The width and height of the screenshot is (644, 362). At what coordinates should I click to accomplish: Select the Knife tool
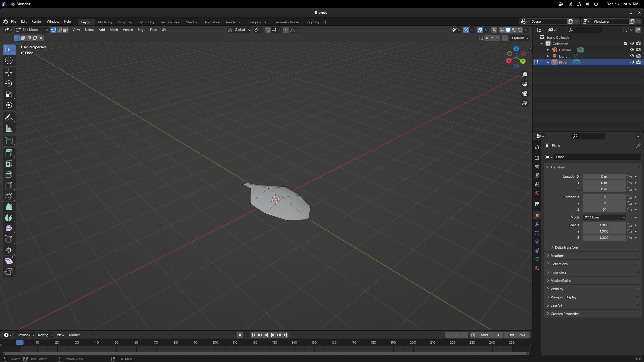point(9,196)
